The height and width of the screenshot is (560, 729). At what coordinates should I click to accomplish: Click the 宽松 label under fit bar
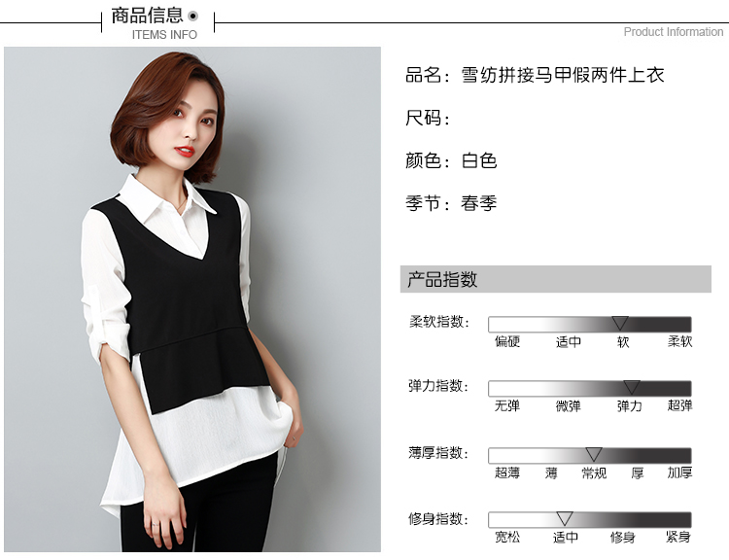click(x=507, y=538)
